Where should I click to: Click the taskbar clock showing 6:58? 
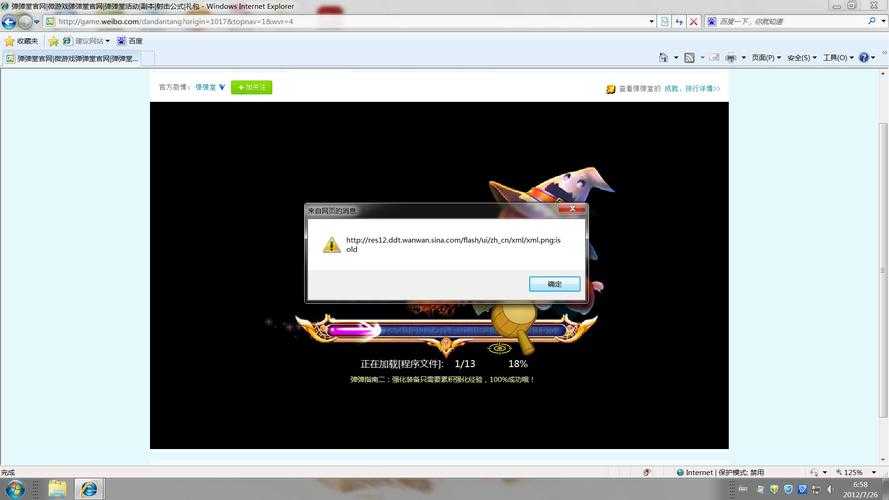(861, 489)
